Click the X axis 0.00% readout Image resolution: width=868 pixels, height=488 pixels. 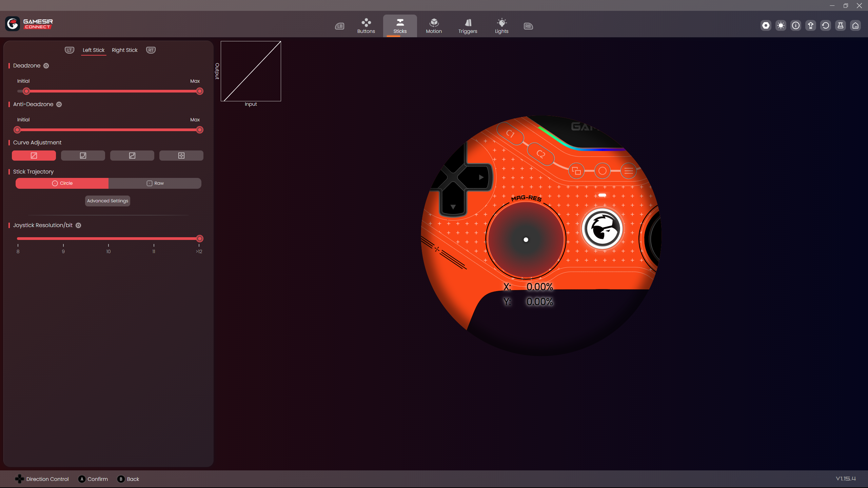pyautogui.click(x=540, y=287)
